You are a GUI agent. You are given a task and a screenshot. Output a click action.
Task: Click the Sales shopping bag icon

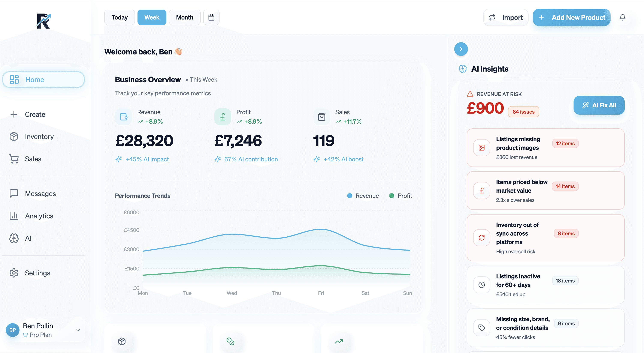click(321, 117)
